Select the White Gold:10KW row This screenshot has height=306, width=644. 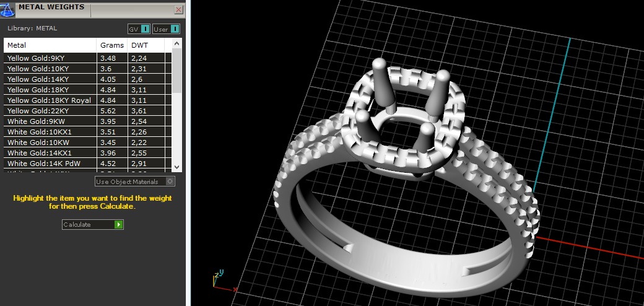(87, 142)
